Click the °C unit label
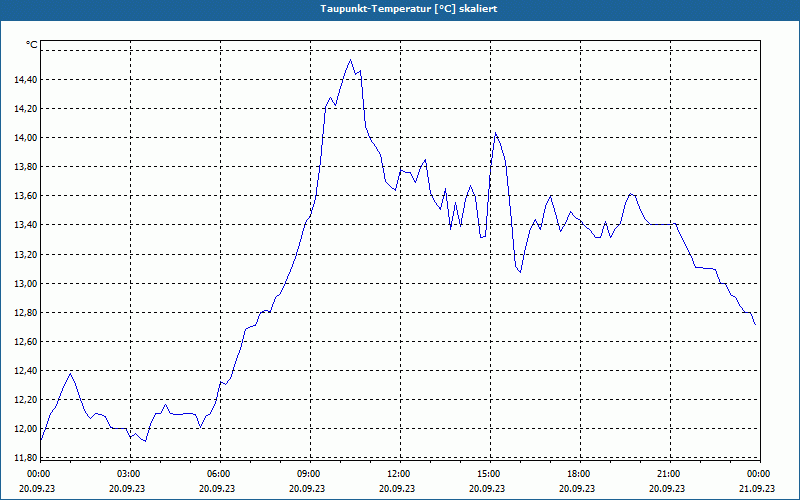This screenshot has width=800, height=500. tap(32, 45)
